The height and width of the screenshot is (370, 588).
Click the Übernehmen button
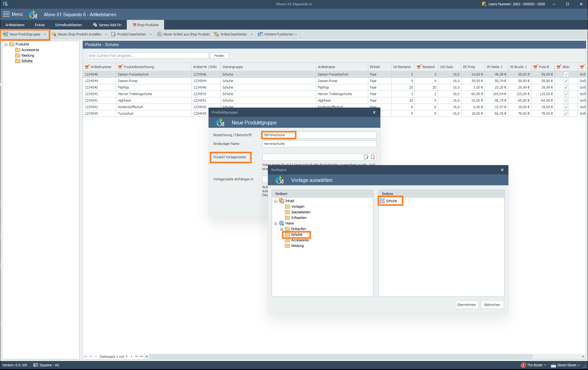pyautogui.click(x=466, y=305)
